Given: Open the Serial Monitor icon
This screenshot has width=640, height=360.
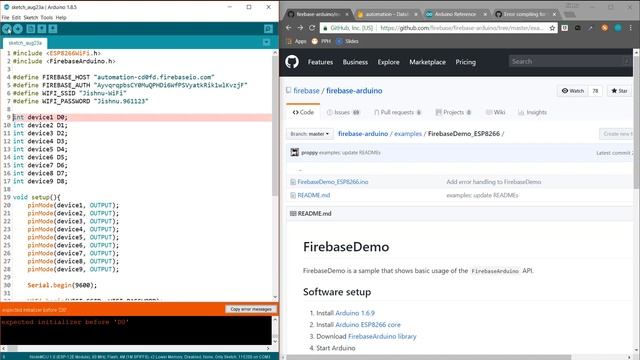Looking at the screenshot, I should (x=268, y=29).
